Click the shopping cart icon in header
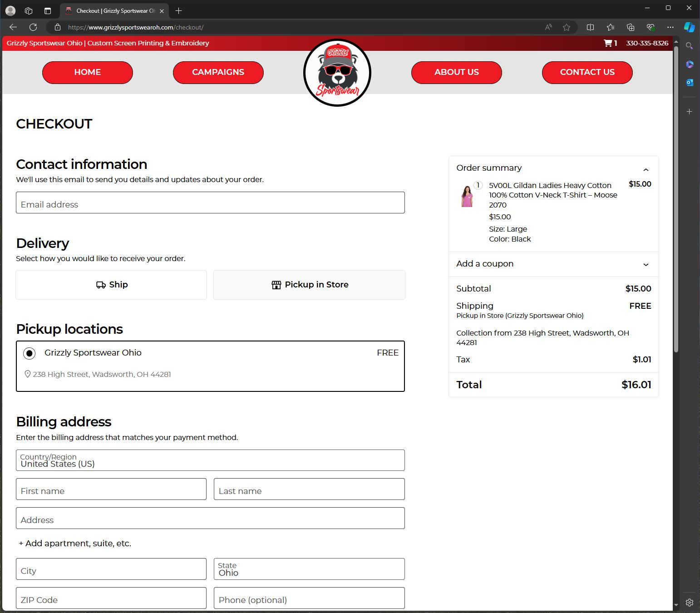 tap(608, 43)
